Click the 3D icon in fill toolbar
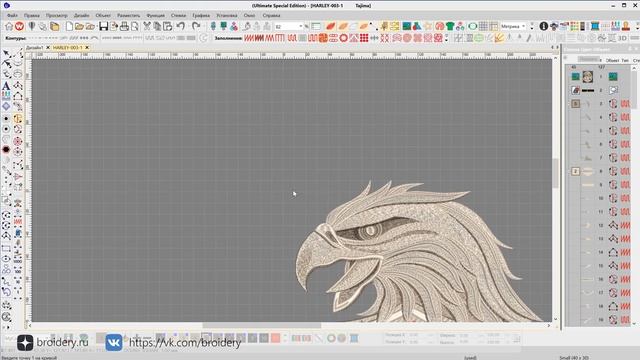 [x=622, y=38]
